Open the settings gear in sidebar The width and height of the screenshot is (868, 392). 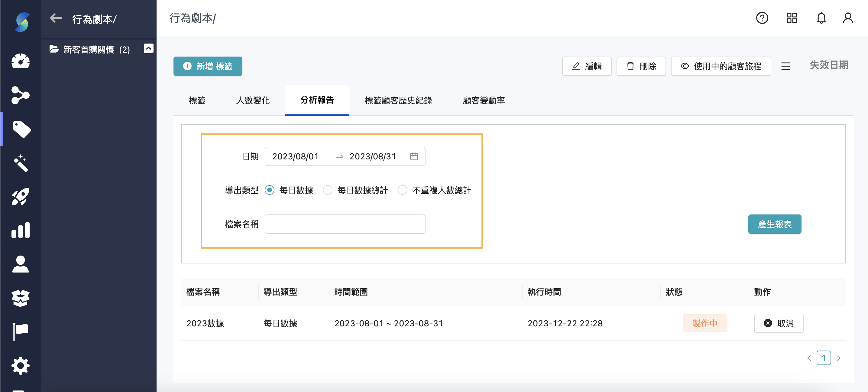21,365
